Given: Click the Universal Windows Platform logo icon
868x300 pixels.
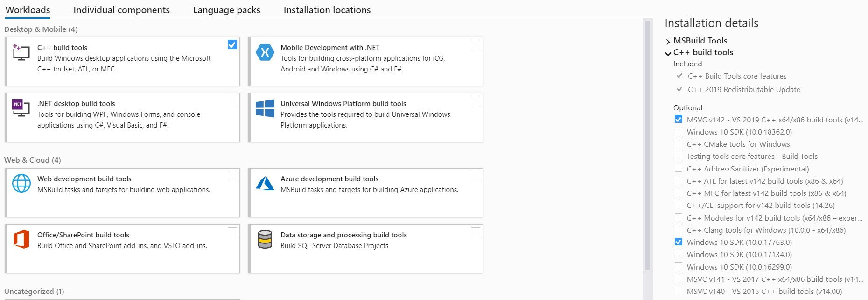Looking at the screenshot, I should click(265, 108).
